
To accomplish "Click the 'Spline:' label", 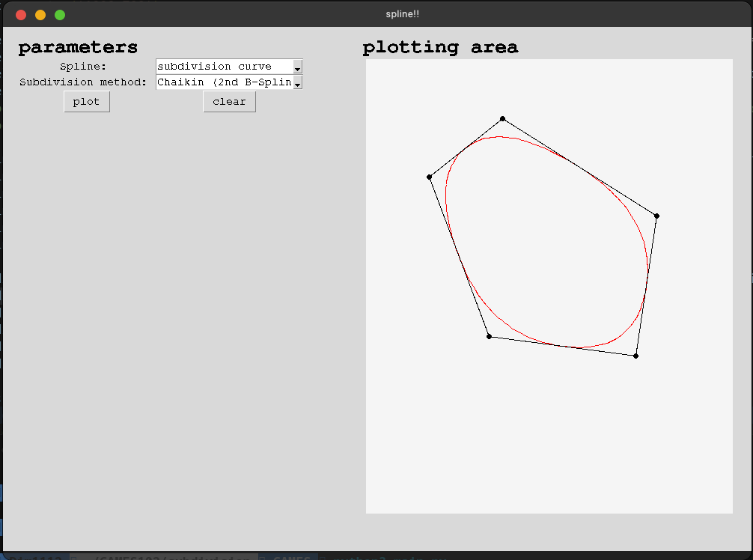I will point(83,67).
